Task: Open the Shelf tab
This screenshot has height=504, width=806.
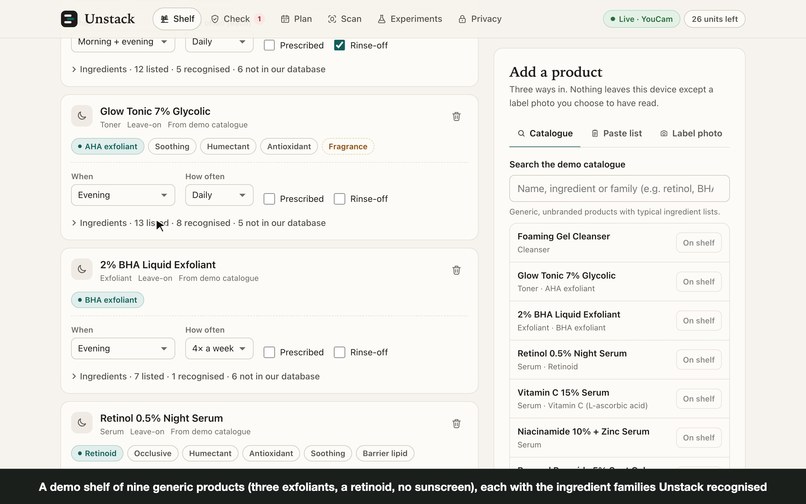Action: [x=177, y=19]
